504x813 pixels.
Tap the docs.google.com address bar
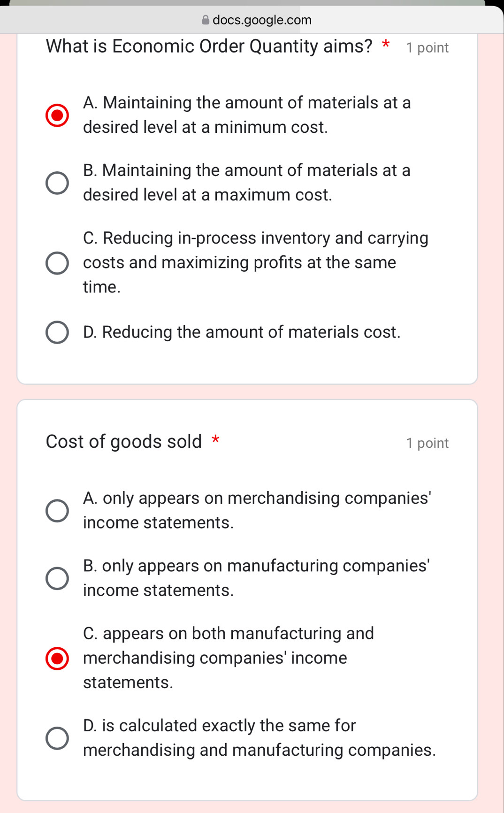[261, 20]
